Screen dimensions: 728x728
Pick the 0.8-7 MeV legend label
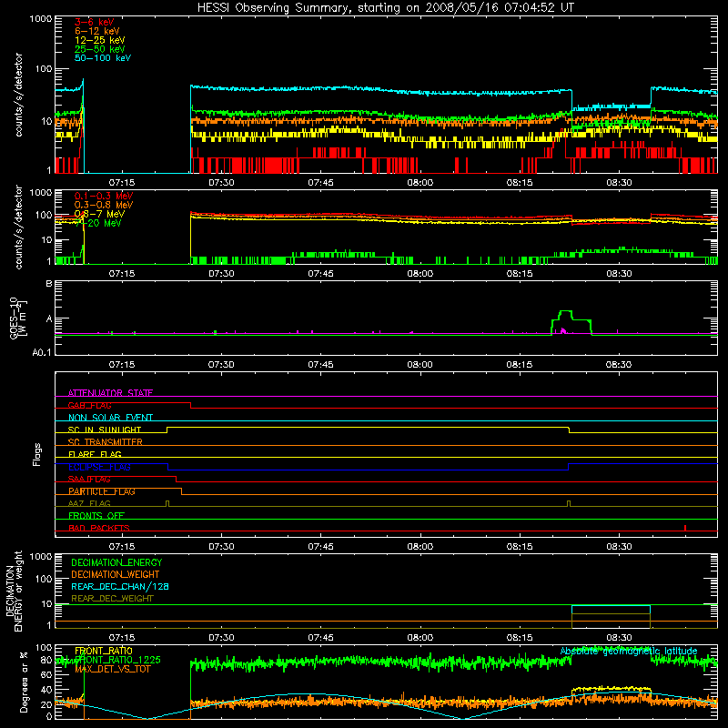[x=99, y=214]
